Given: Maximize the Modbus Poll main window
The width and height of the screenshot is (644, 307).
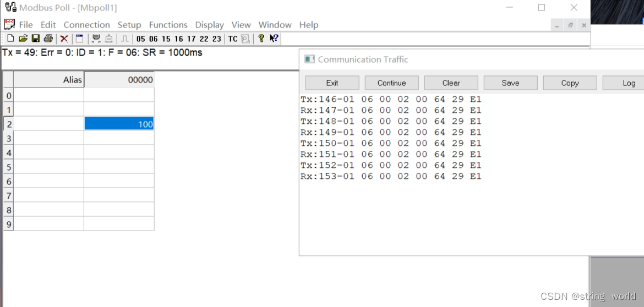Looking at the screenshot, I should click(541, 7).
